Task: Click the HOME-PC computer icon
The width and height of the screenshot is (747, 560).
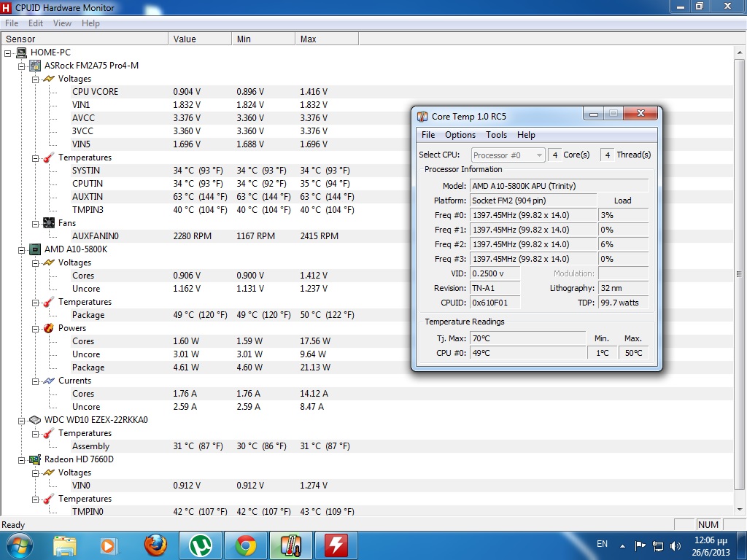Action: tap(21, 52)
